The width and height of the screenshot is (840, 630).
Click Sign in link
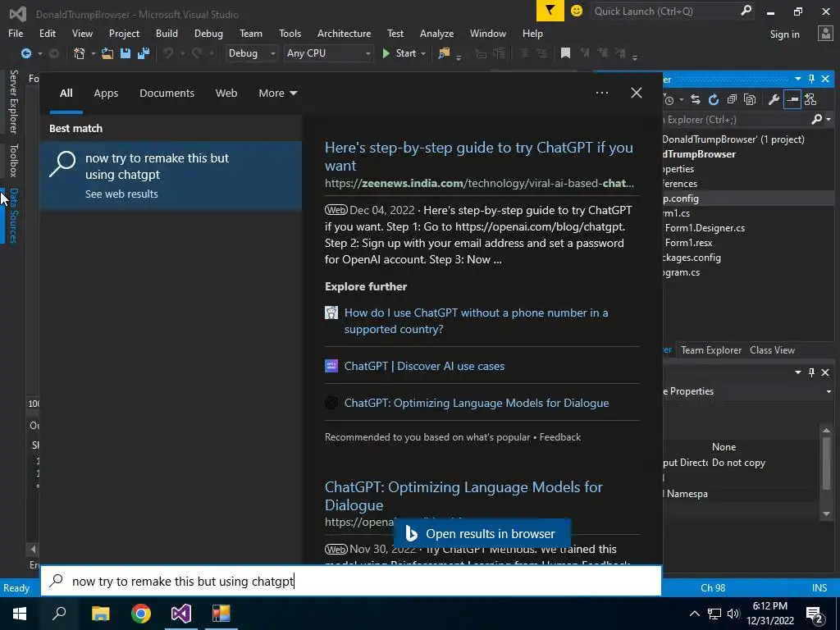(x=784, y=34)
